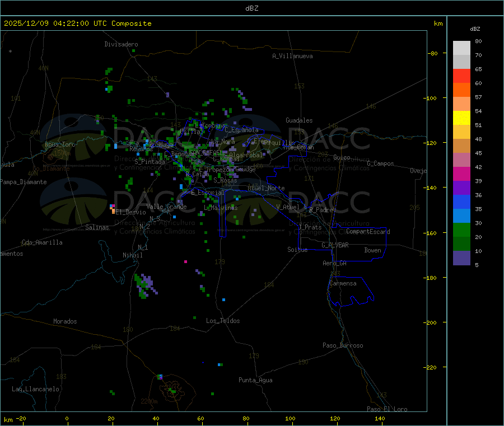
Task: Click the '0' km horizontal axis label
Action: coord(67,418)
